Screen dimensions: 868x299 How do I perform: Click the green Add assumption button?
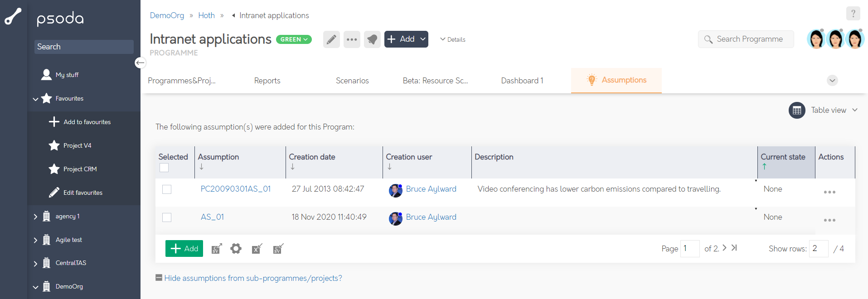tap(184, 249)
